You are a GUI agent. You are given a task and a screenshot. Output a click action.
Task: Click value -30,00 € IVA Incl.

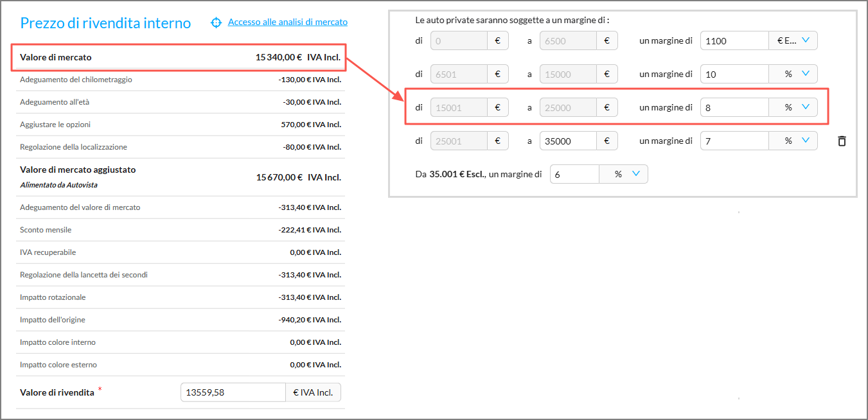[x=312, y=102]
